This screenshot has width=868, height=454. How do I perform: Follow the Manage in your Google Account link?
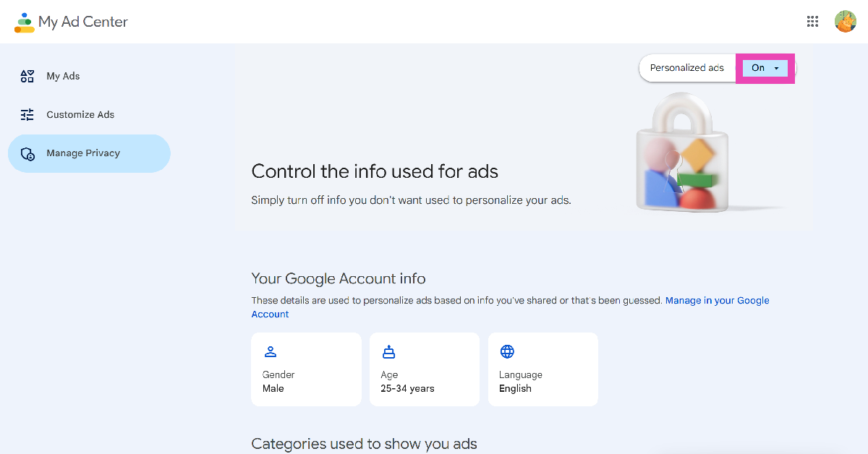[x=716, y=301]
